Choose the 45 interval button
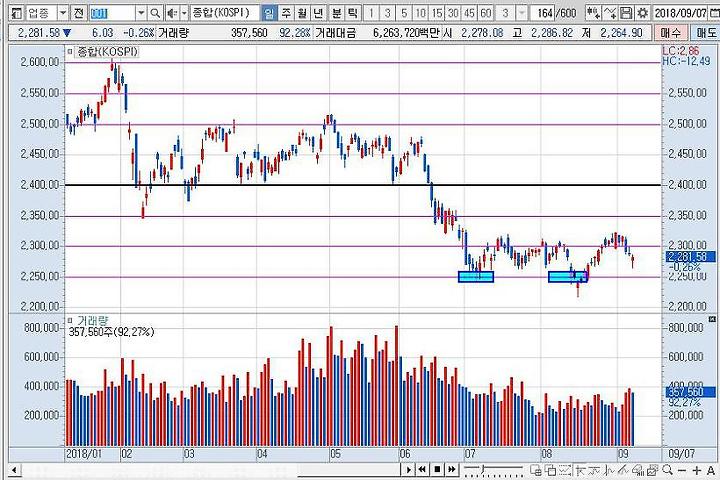Viewport: 720px width, 480px height. pyautogui.click(x=469, y=13)
